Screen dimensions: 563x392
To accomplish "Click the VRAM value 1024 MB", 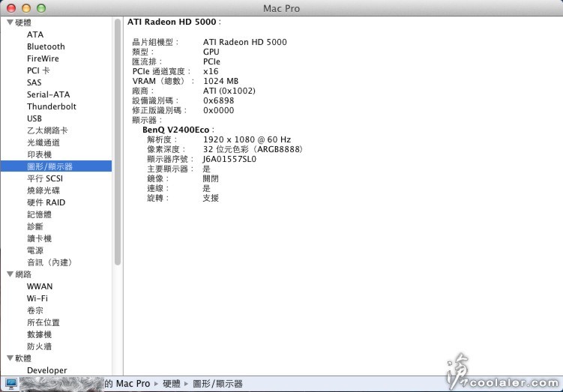I will (x=221, y=81).
